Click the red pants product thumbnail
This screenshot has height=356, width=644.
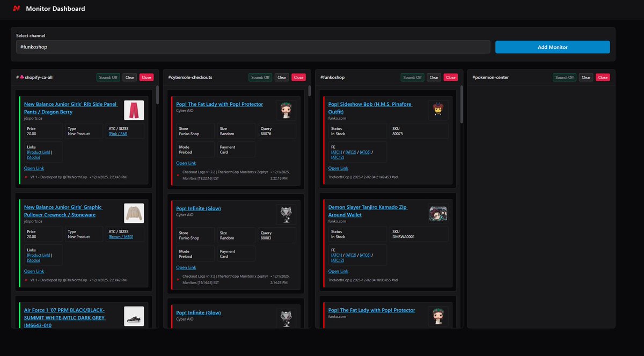click(x=134, y=110)
